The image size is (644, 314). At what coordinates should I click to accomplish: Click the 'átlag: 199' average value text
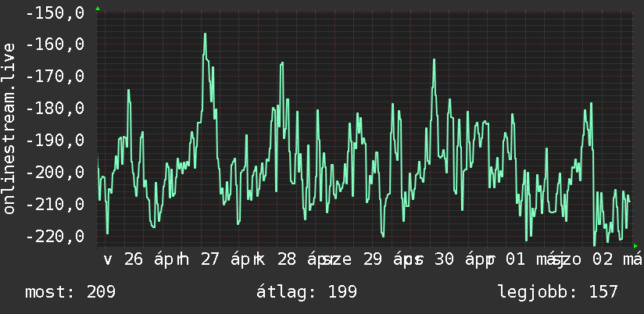point(306,292)
